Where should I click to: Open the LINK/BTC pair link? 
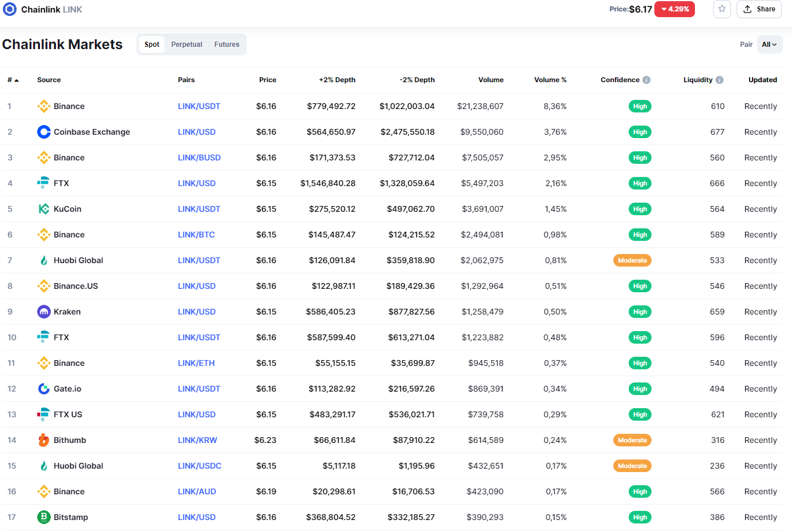tap(196, 235)
